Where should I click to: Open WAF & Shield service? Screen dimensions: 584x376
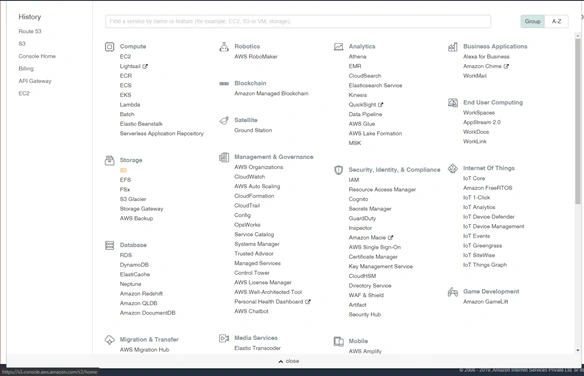pyautogui.click(x=366, y=295)
